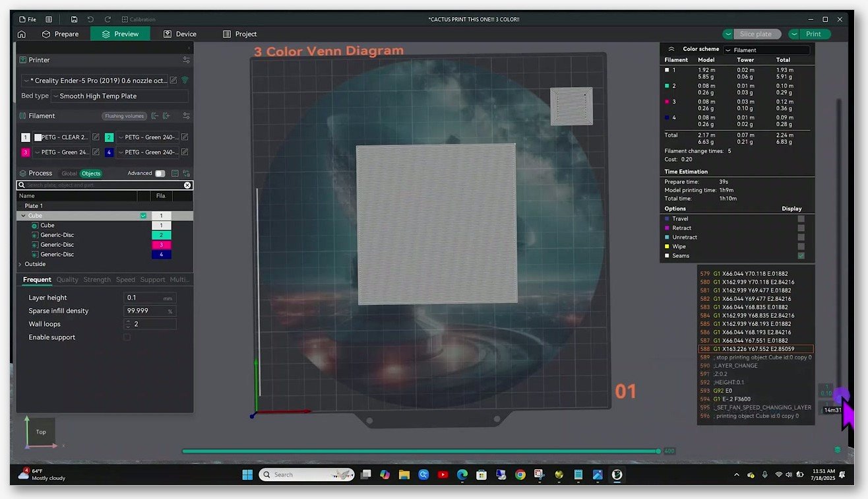Click the redo arrow icon
The image size is (868, 499).
point(108,20)
